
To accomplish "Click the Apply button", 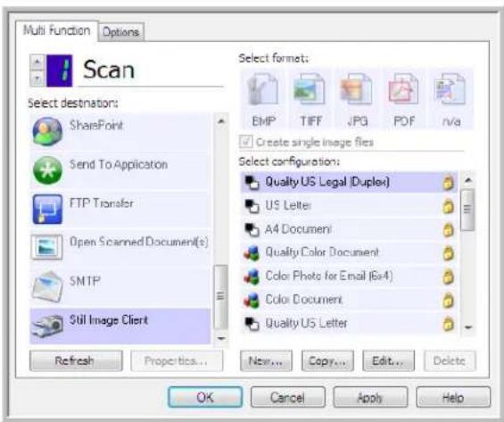I will point(370,397).
